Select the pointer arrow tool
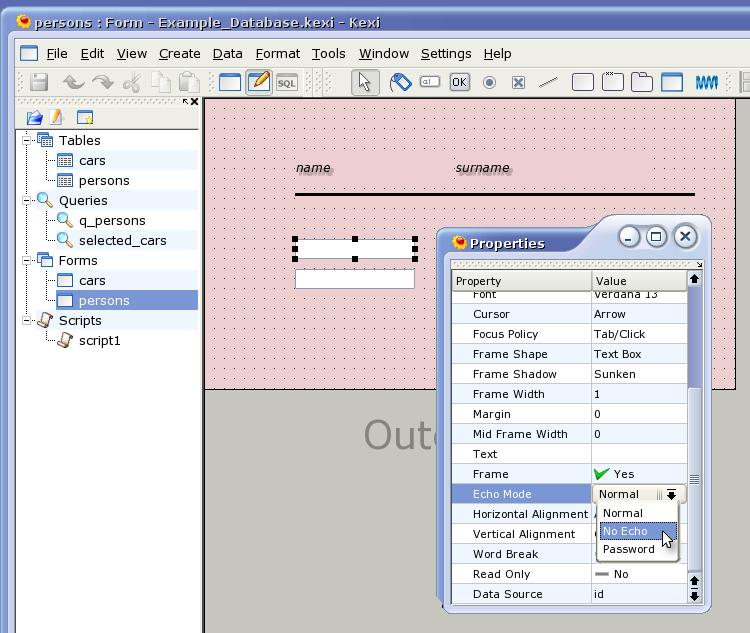 365,83
